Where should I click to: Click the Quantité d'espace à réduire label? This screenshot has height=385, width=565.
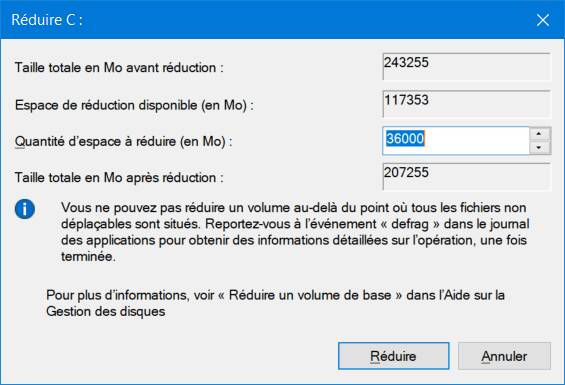123,141
